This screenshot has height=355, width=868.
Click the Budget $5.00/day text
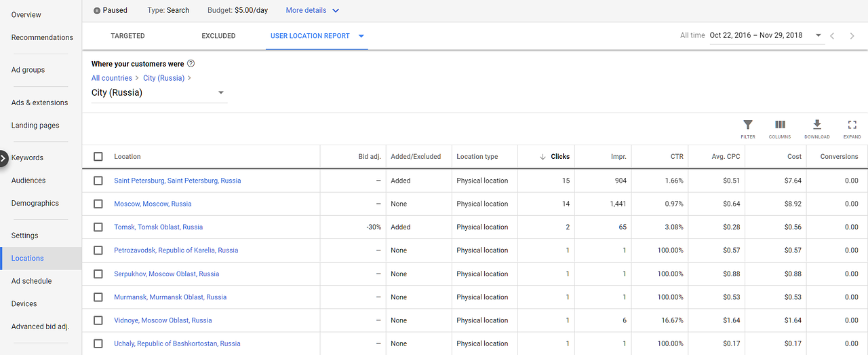(x=238, y=11)
